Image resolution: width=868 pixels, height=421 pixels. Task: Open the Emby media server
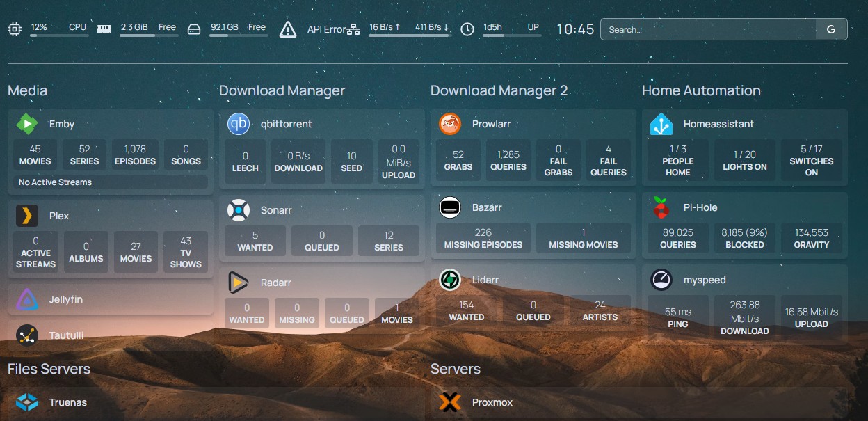tap(61, 124)
